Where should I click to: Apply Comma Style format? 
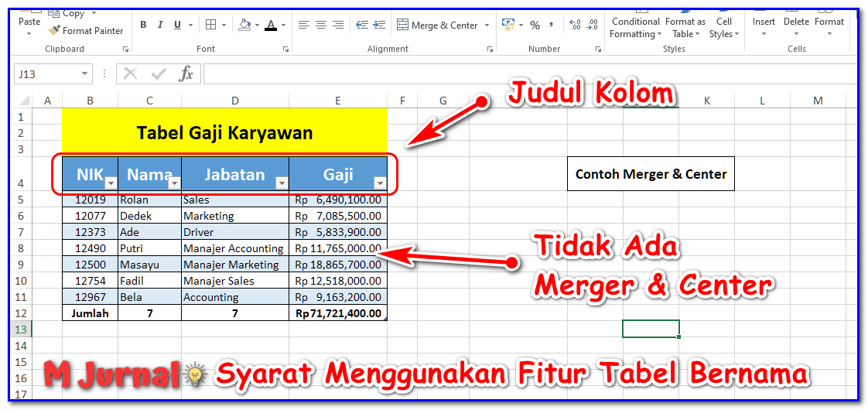pyautogui.click(x=551, y=25)
